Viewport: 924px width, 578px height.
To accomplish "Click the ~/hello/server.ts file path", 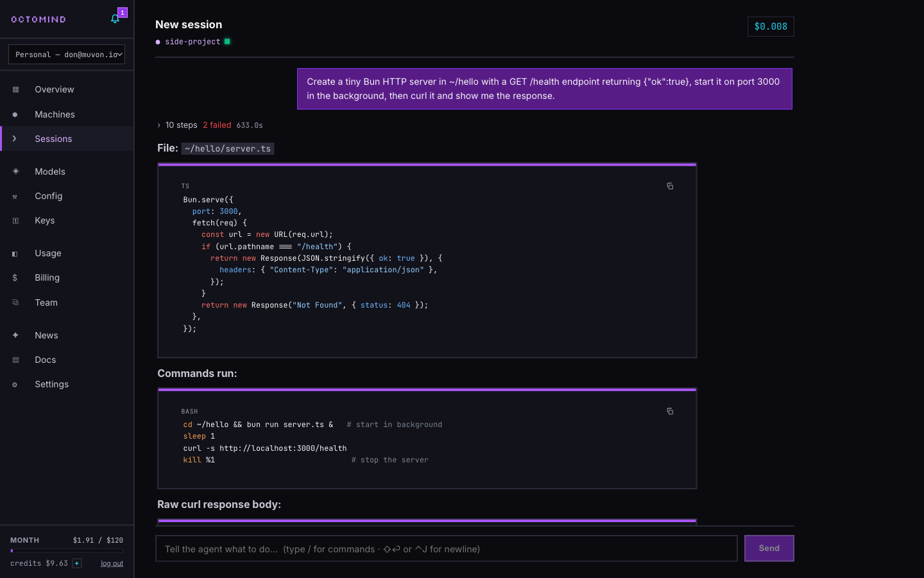I will [x=228, y=148].
